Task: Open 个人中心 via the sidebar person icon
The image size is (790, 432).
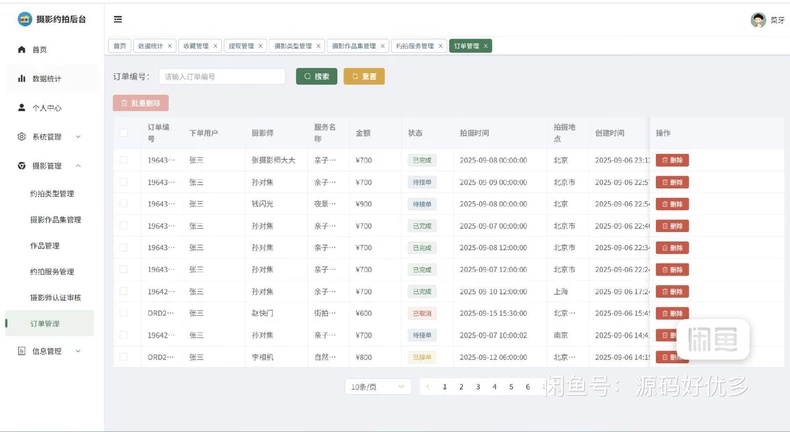Action: 21,107
